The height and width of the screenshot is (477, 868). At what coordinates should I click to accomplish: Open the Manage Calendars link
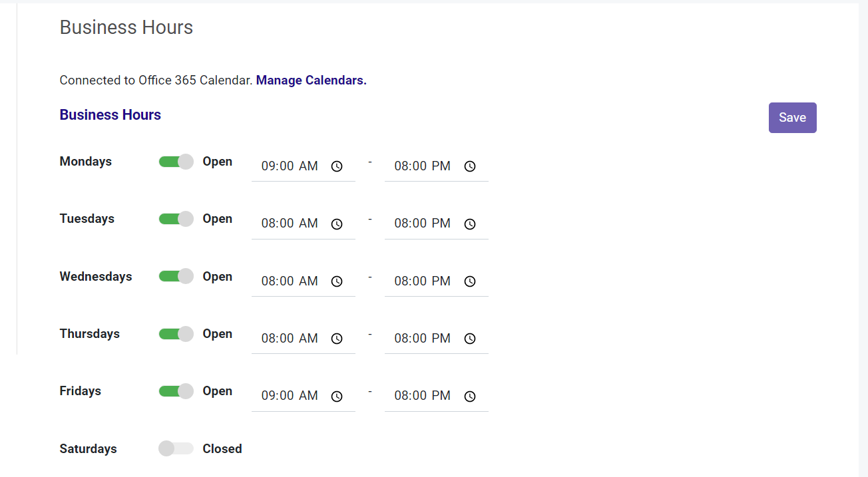(311, 80)
